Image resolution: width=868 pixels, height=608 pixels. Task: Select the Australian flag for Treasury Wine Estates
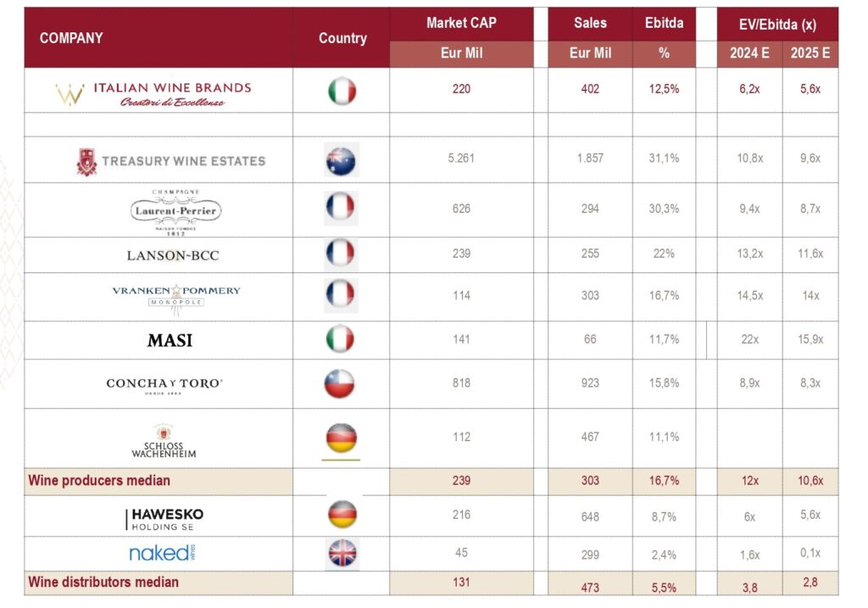(x=341, y=160)
